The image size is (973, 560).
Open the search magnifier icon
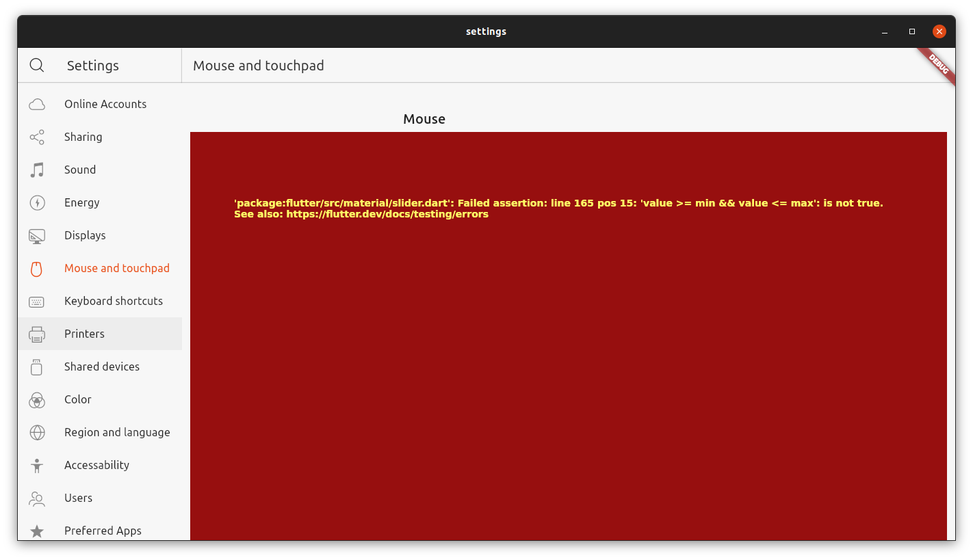point(37,65)
